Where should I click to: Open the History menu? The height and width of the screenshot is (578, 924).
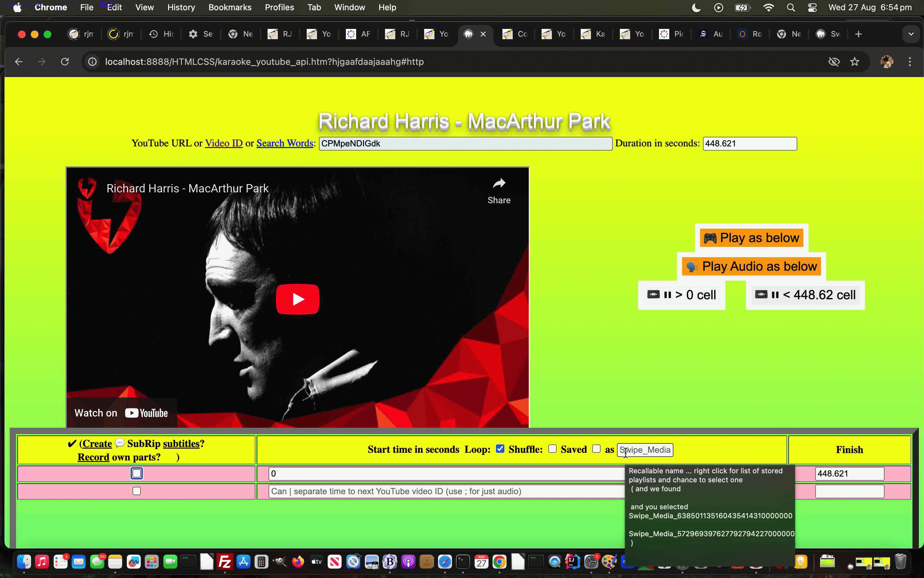click(x=181, y=7)
